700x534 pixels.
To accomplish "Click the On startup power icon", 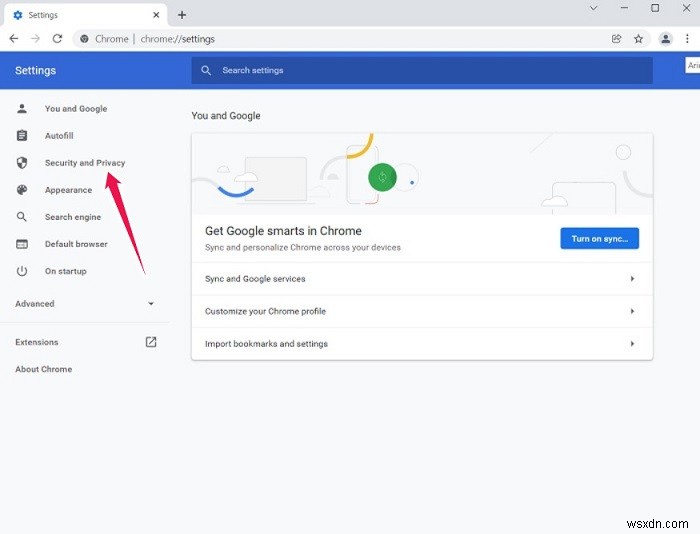I will pyautogui.click(x=22, y=271).
